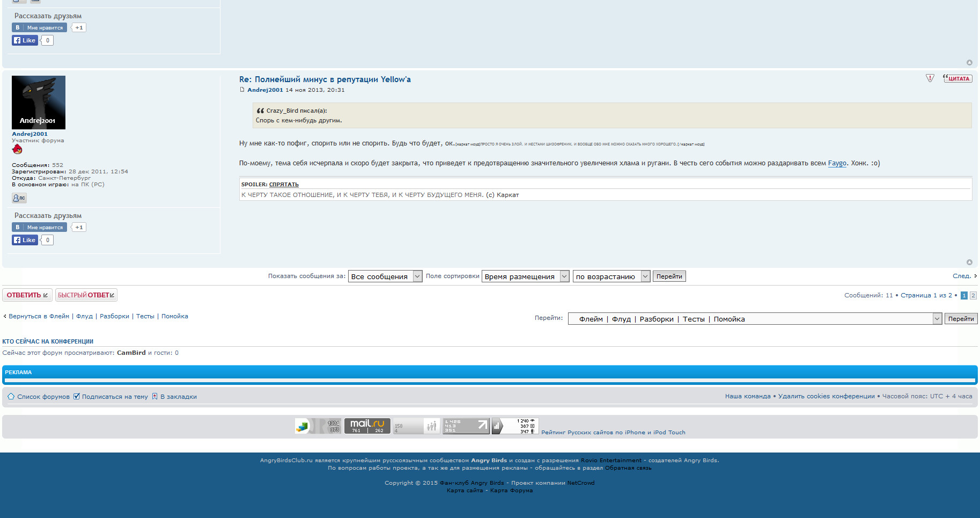Click Список форумов link
980x518 pixels.
coord(43,397)
